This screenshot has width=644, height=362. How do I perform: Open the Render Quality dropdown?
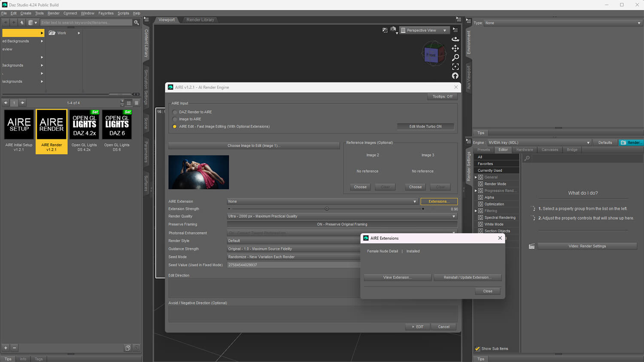point(342,217)
